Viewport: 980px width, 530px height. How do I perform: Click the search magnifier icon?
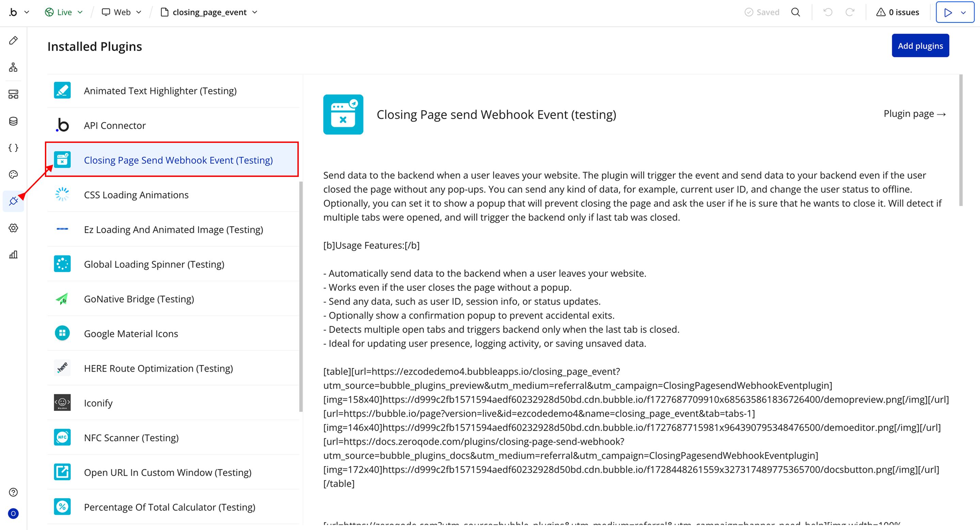coord(796,12)
